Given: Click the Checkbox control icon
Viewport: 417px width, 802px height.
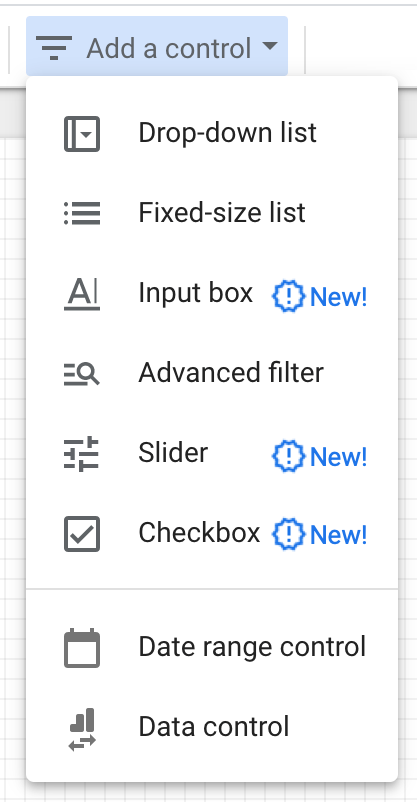Looking at the screenshot, I should [82, 534].
